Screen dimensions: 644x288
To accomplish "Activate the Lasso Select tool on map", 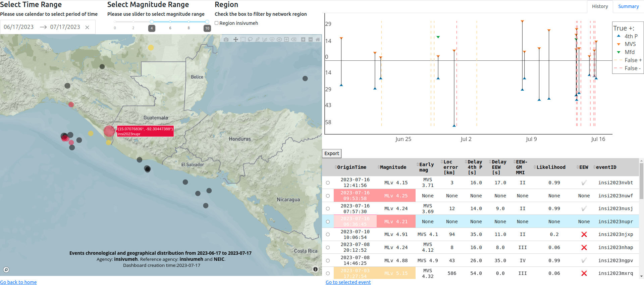I will click(250, 40).
